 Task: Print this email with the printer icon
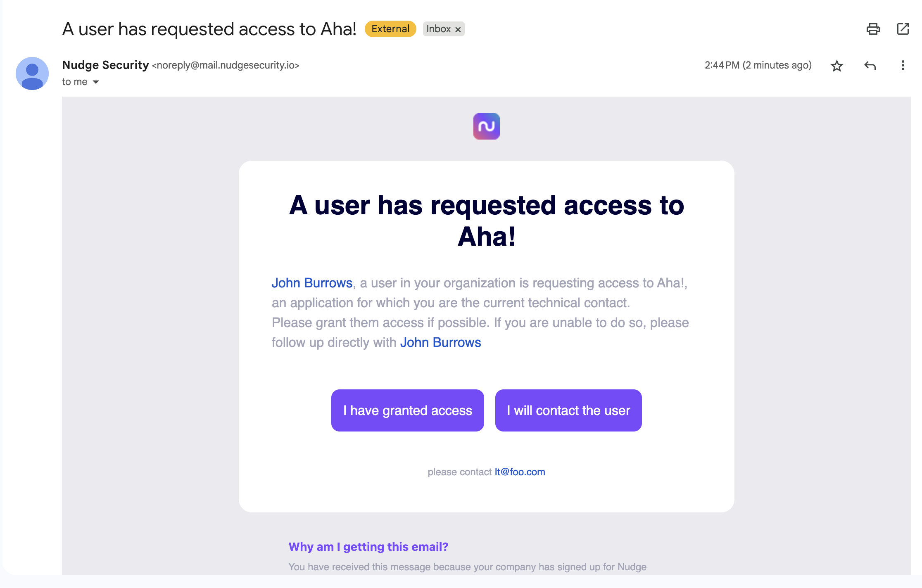tap(873, 29)
